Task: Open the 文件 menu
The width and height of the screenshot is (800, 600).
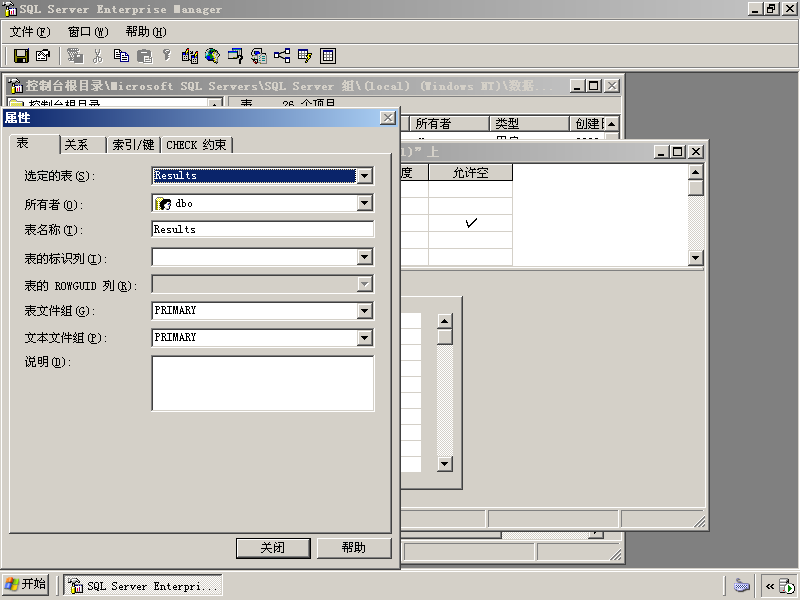Action: coord(30,32)
